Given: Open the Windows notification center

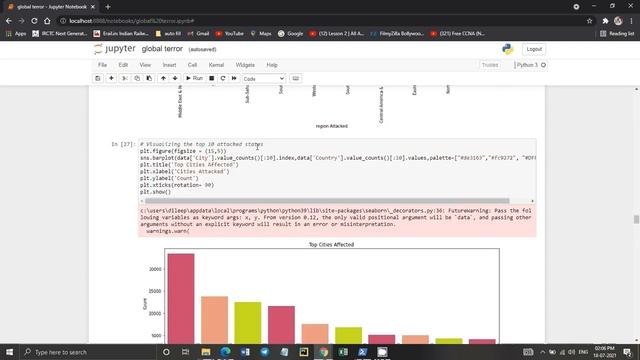Looking at the screenshot, I should click(627, 352).
